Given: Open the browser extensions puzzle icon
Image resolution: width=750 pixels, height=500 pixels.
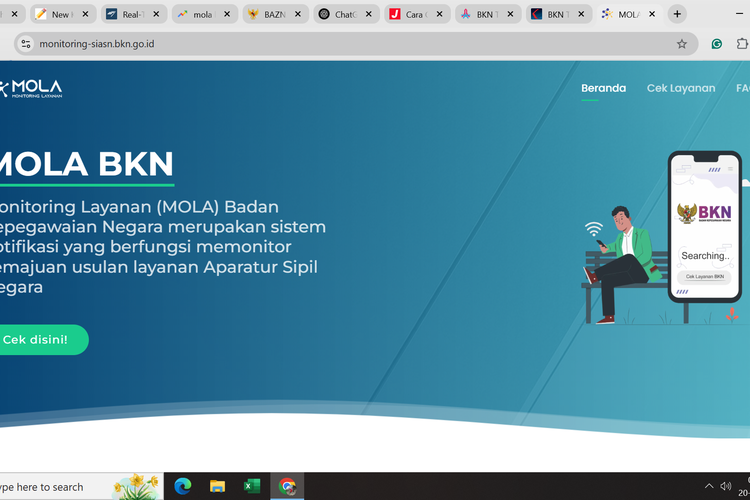Looking at the screenshot, I should (x=742, y=44).
